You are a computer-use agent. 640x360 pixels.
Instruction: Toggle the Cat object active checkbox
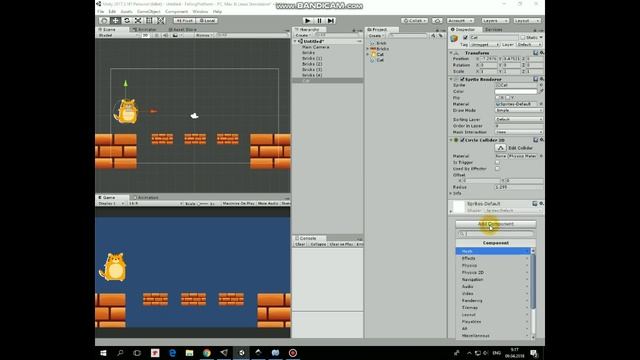(x=465, y=38)
